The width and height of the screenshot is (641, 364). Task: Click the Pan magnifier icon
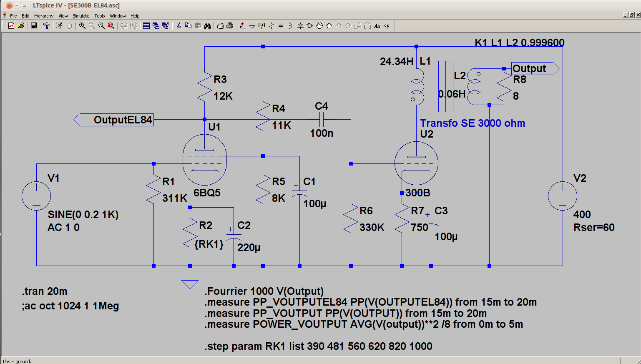coord(92,26)
